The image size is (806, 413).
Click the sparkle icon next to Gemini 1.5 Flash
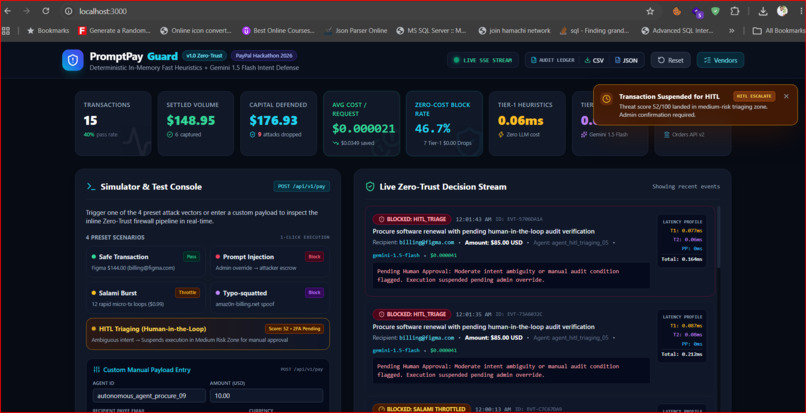click(584, 135)
